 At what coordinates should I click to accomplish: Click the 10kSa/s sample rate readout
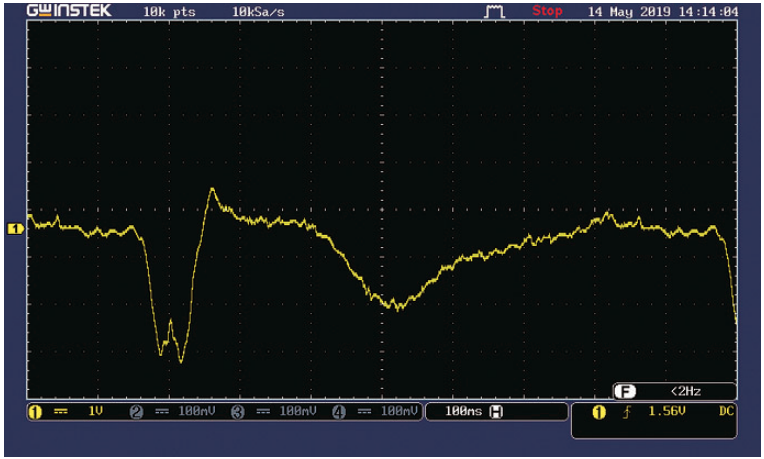(x=258, y=12)
